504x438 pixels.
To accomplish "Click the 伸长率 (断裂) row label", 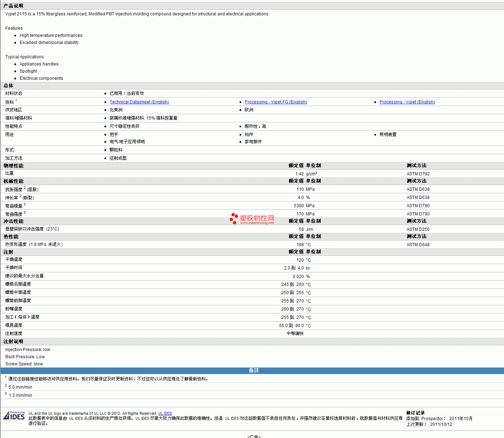I will [x=20, y=198].
